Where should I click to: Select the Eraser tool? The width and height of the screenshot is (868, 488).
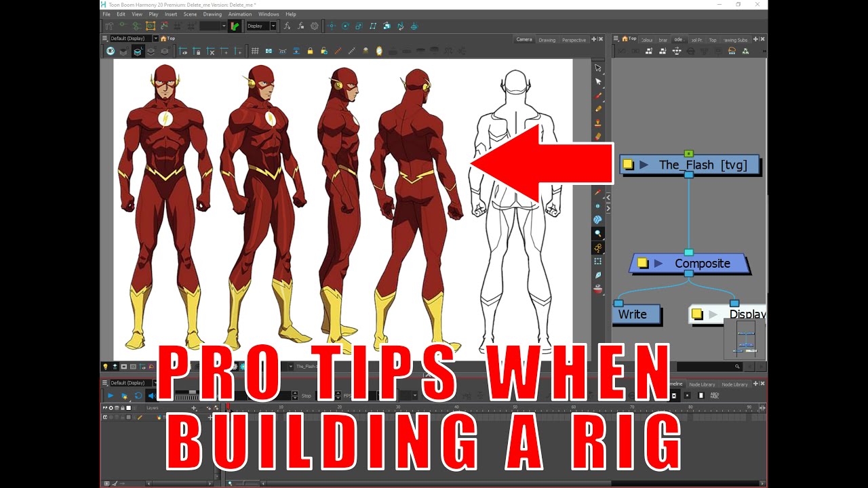(598, 136)
